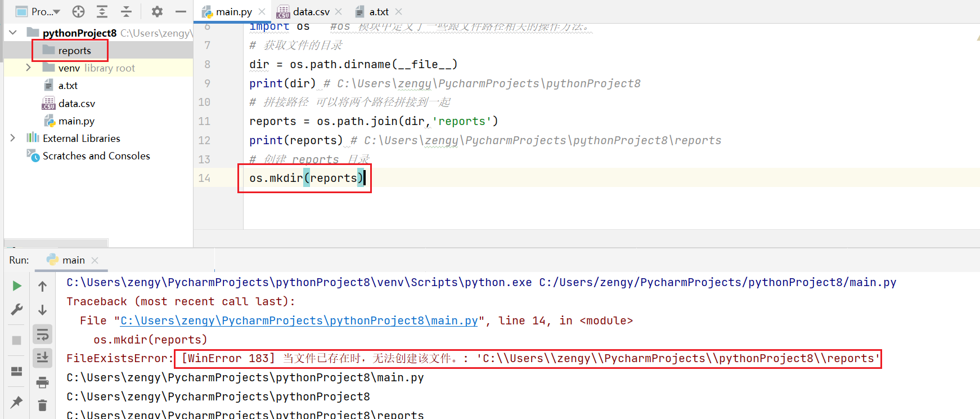
Task: Switch to the a.txt editor tab
Action: coord(379,12)
